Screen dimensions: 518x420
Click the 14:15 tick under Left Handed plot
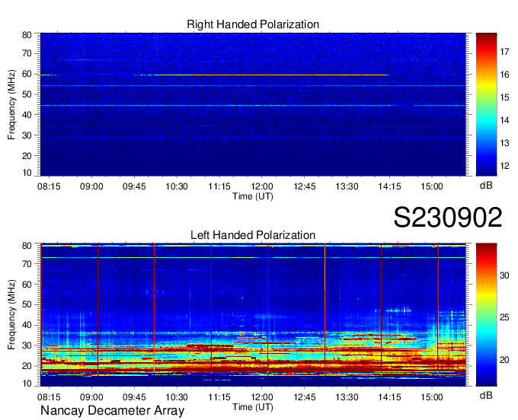click(389, 397)
